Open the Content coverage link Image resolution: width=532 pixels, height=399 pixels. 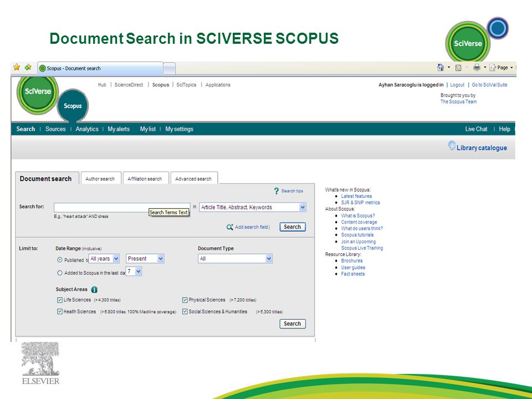359,222
